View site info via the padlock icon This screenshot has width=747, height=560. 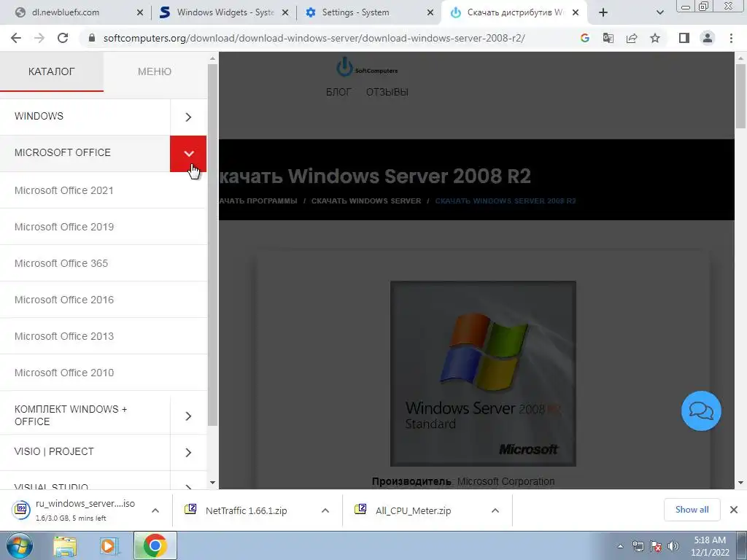[x=92, y=38]
